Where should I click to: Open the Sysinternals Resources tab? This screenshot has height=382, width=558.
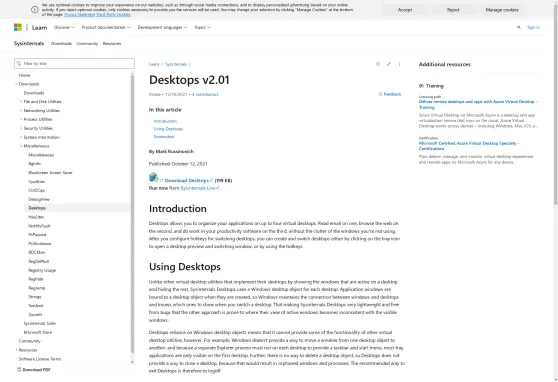tap(112, 43)
